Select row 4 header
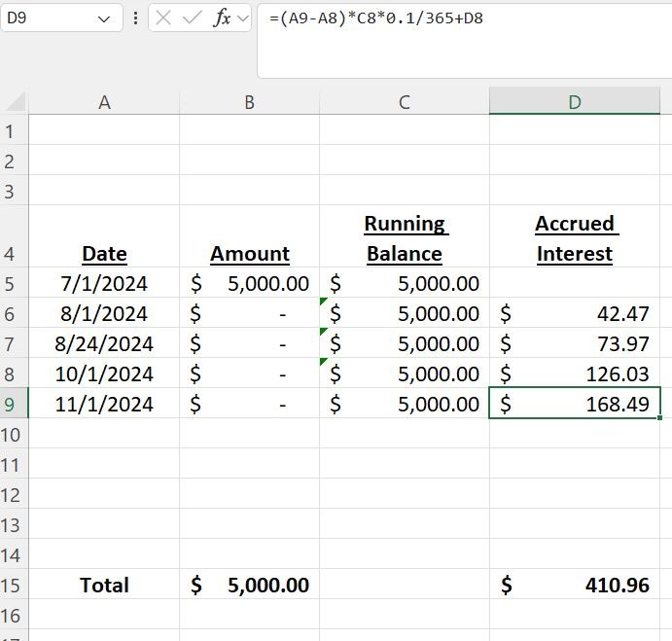Image resolution: width=672 pixels, height=641 pixels. tap(14, 236)
